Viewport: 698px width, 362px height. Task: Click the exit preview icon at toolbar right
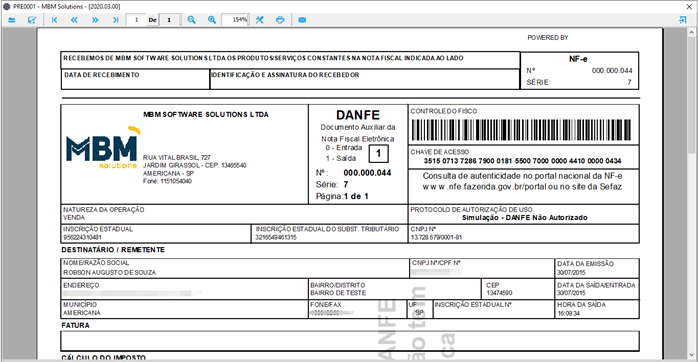(x=682, y=20)
